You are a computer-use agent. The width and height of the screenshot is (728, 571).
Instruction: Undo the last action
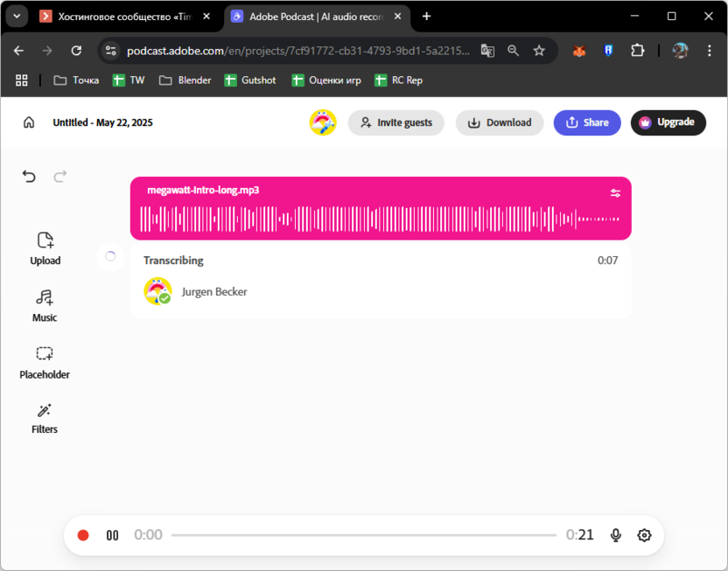pos(29,177)
